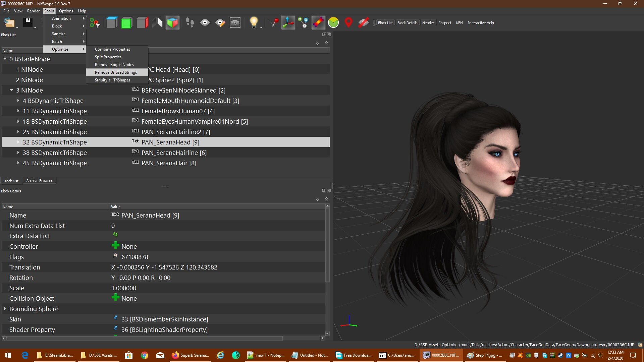
Task: Open Google Chrome from the taskbar
Action: point(145,355)
